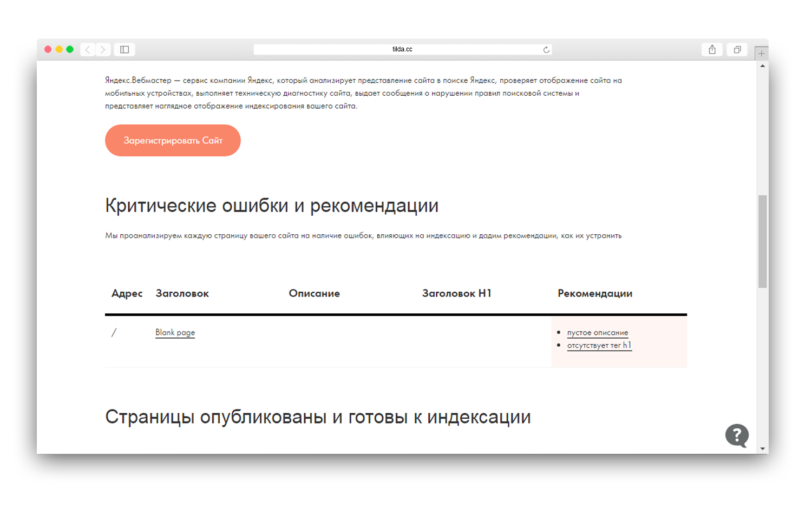Click the Safari back arrow
The height and width of the screenshot is (508, 812).
point(88,49)
